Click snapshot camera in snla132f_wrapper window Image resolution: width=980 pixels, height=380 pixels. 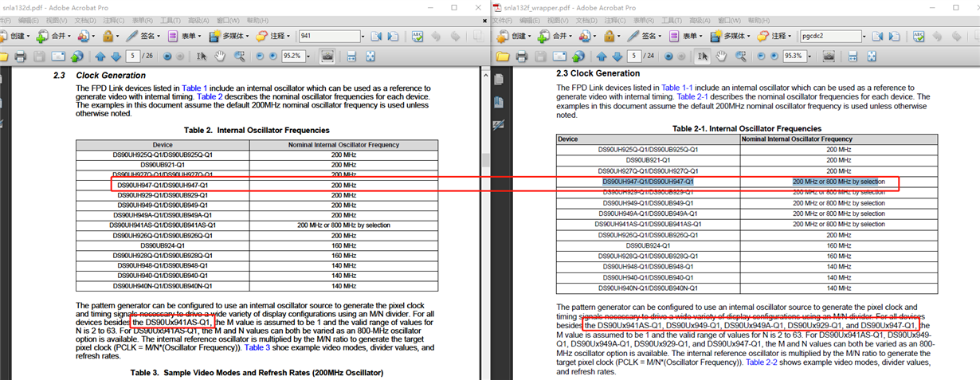pos(829,57)
